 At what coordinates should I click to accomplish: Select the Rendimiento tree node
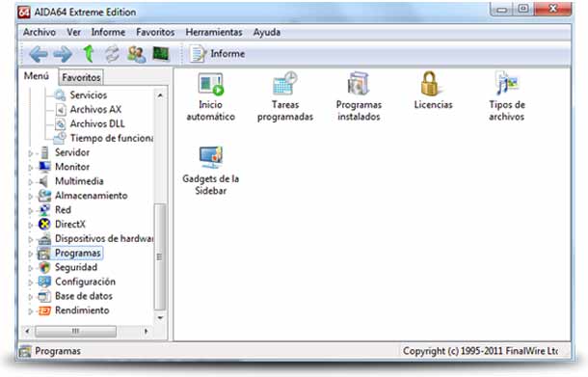pos(82,310)
